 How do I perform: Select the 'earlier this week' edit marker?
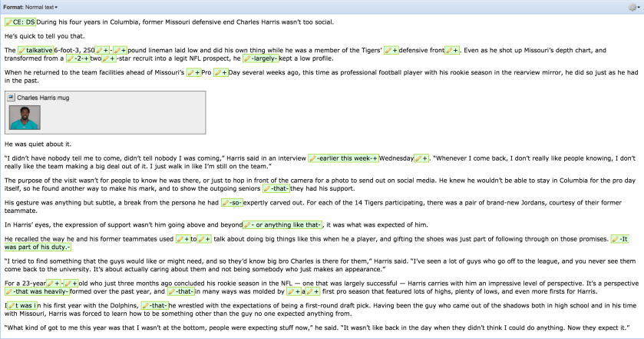point(343,158)
